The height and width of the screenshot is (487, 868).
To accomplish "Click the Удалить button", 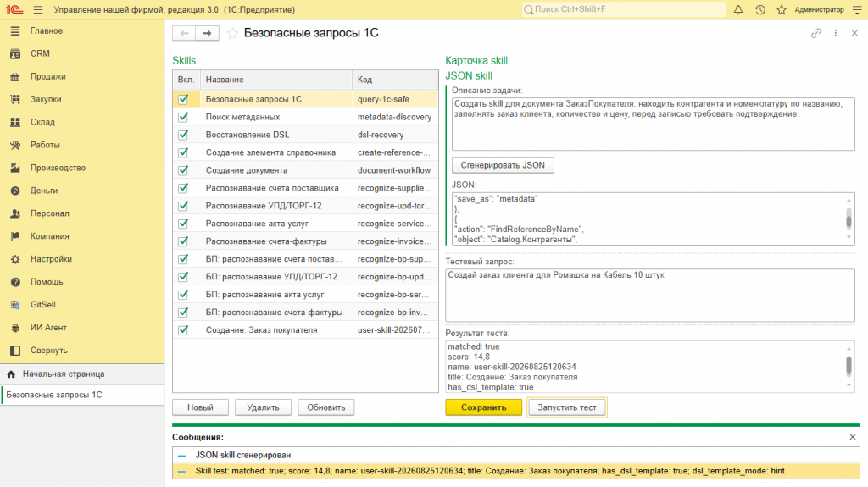I will tap(263, 407).
